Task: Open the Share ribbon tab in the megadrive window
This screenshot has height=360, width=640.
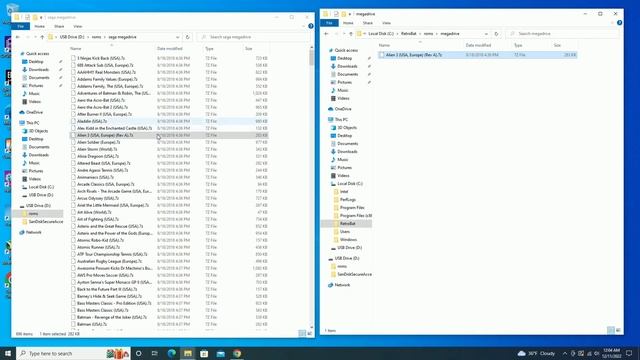Action: 368,23
